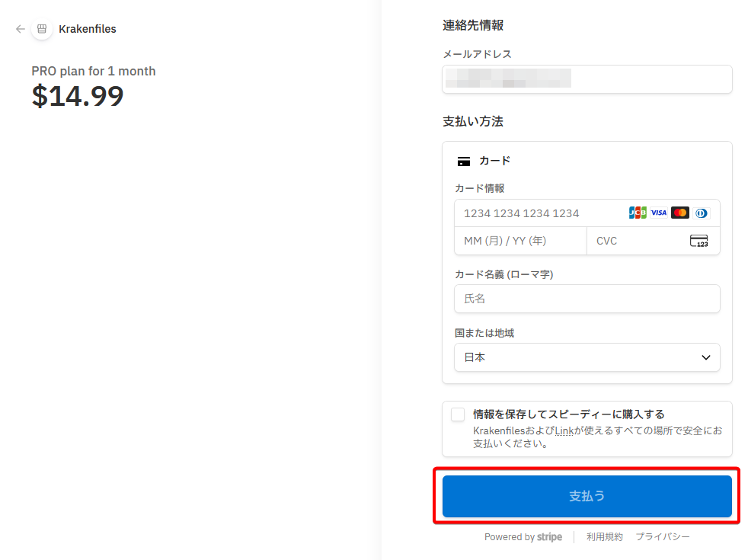Click the CVC card hint icon
This screenshot has width=748, height=560.
tap(698, 241)
